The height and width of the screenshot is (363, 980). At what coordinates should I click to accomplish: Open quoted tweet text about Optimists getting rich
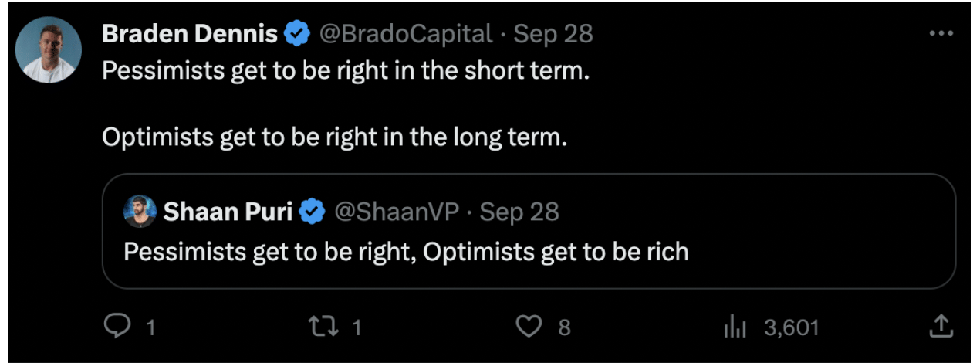point(405,252)
